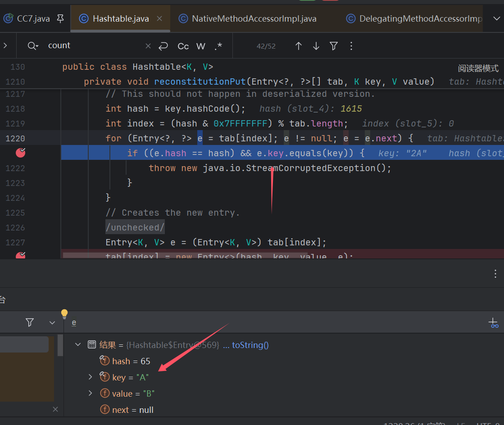Open the DelegatingMethodAccessorImpl tab

(414, 18)
